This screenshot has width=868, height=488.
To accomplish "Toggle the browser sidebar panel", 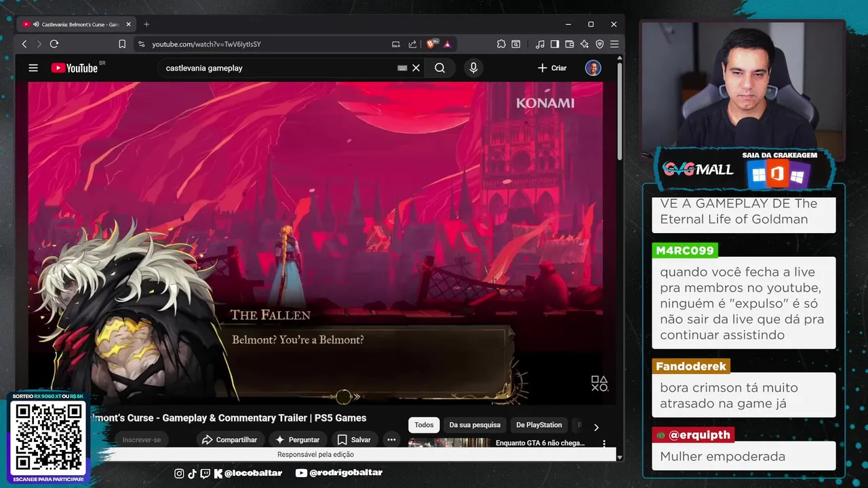I will tap(555, 44).
